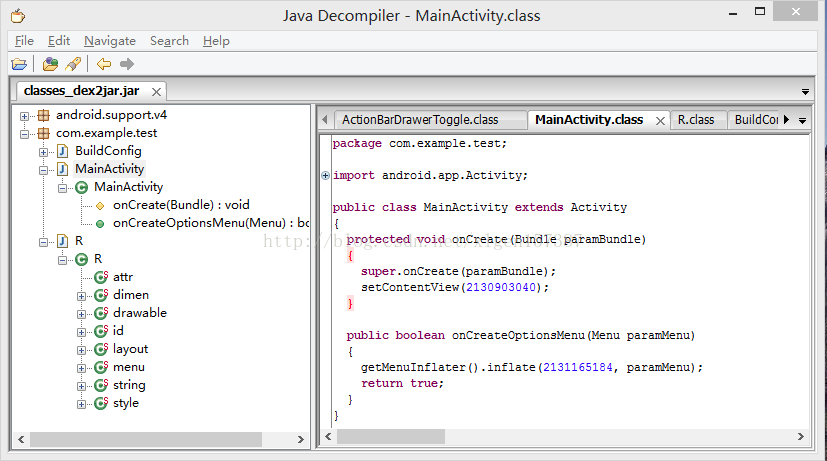827x461 pixels.
Task: Select the drawable class in tree
Action: pyautogui.click(x=139, y=313)
